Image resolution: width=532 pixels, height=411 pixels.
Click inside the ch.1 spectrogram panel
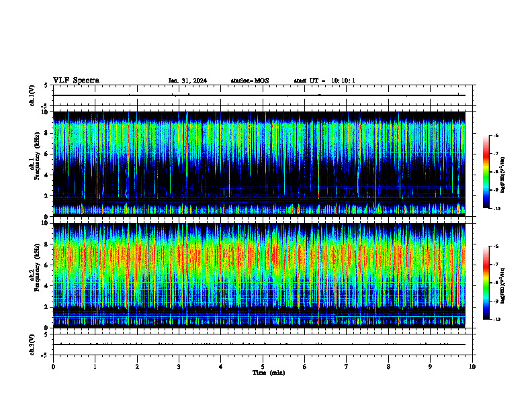(259, 164)
